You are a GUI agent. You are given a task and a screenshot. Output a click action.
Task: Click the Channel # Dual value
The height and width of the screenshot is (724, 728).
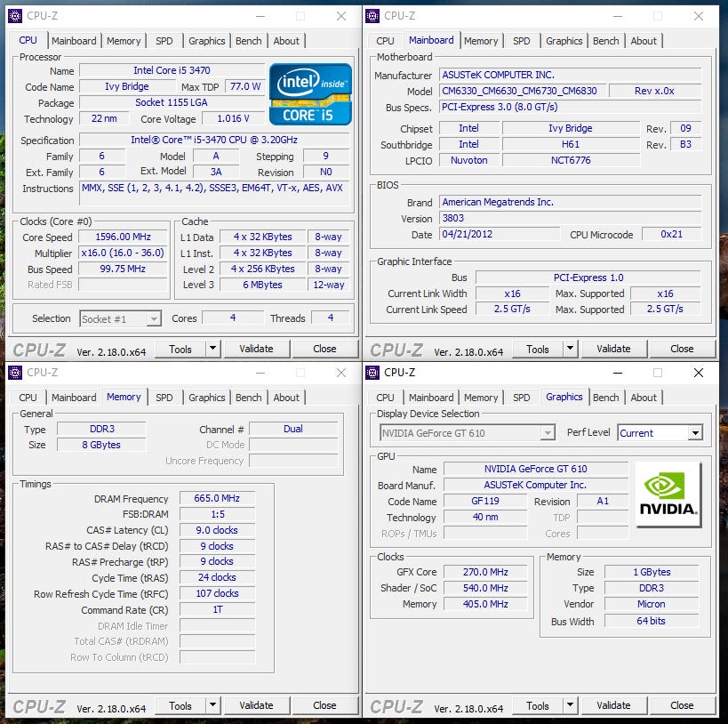tap(293, 429)
